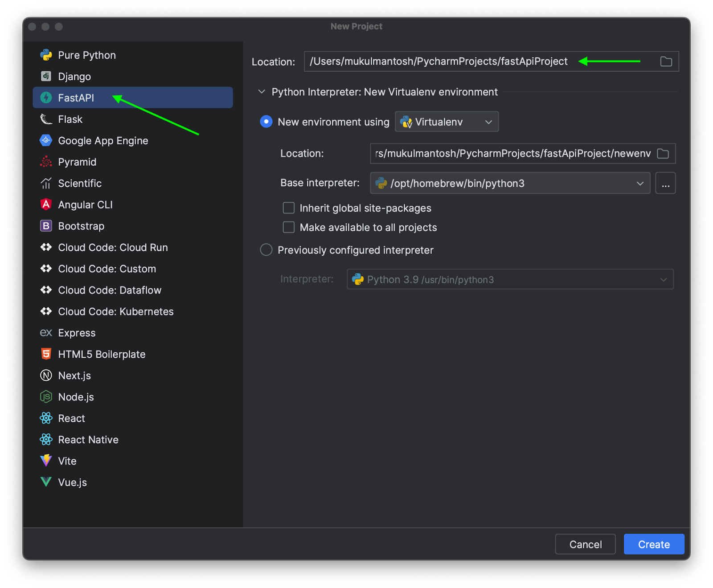Click the Vite project icon
713x588 pixels.
pos(46,461)
